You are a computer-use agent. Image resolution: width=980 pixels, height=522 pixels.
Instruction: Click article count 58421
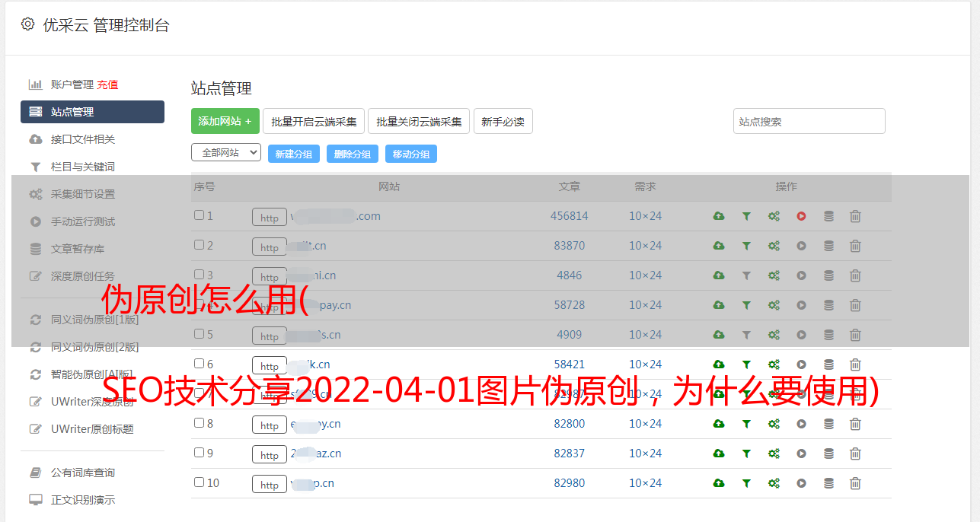point(570,364)
